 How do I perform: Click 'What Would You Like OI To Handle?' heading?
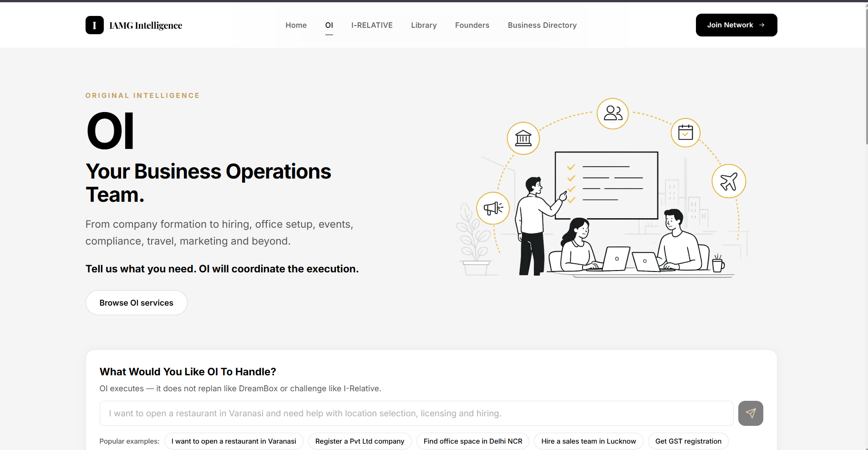[188, 372]
